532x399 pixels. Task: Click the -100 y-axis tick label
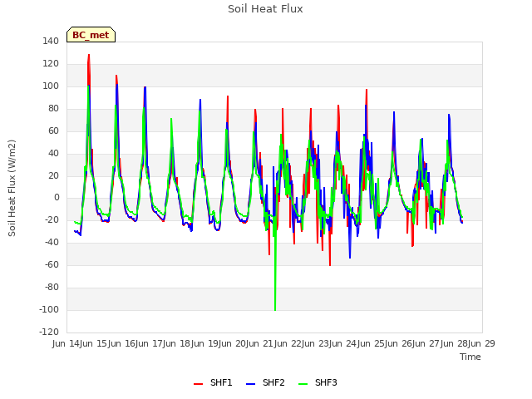click(x=49, y=310)
